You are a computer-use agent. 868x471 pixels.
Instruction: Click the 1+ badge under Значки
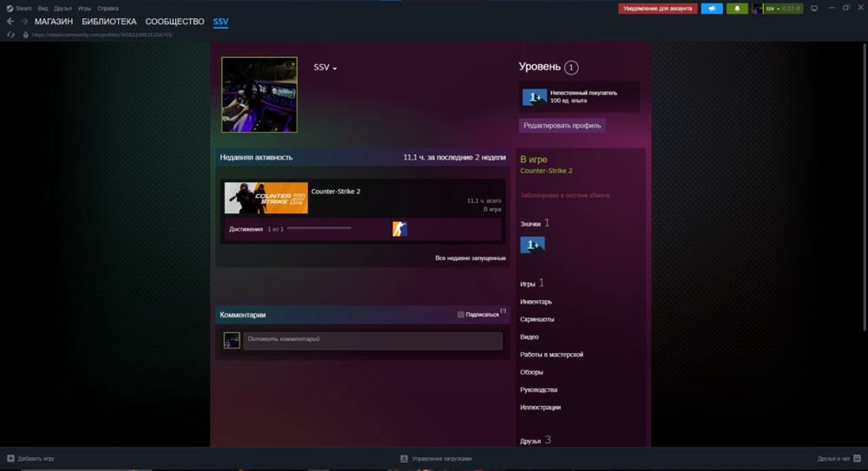(533, 245)
